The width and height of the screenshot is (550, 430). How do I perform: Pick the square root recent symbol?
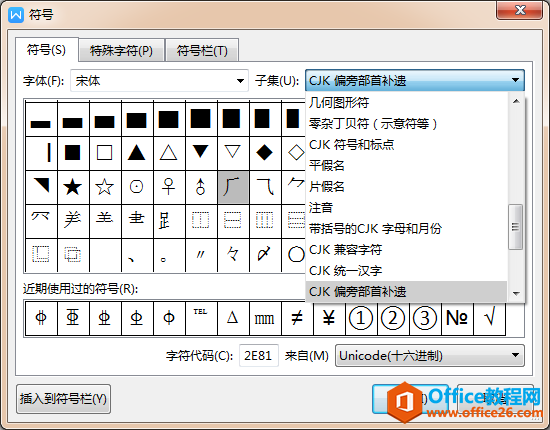(x=489, y=318)
